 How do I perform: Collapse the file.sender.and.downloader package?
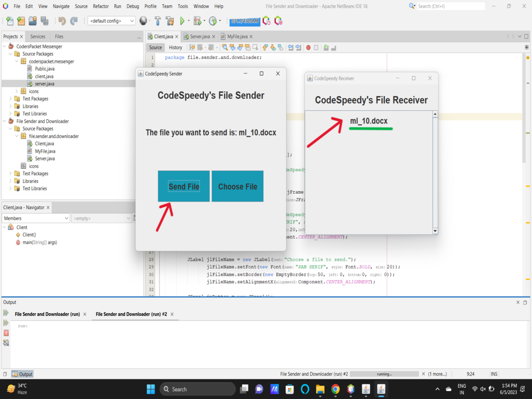click(x=17, y=136)
